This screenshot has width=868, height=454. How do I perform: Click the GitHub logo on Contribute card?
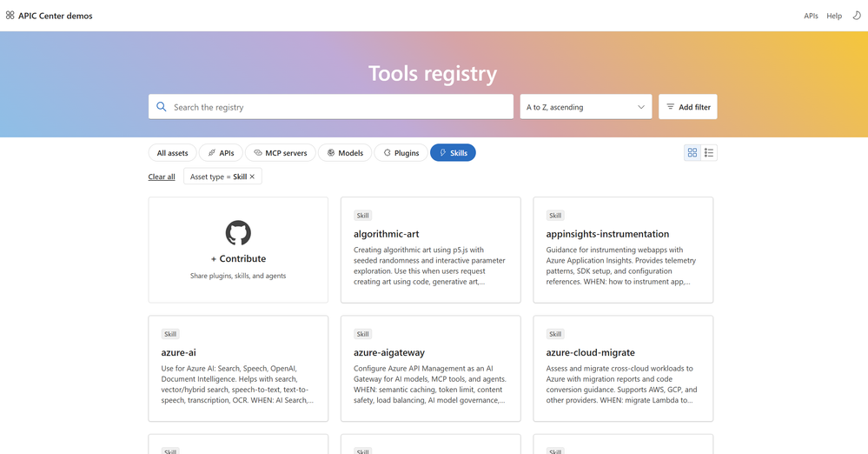[x=238, y=233]
